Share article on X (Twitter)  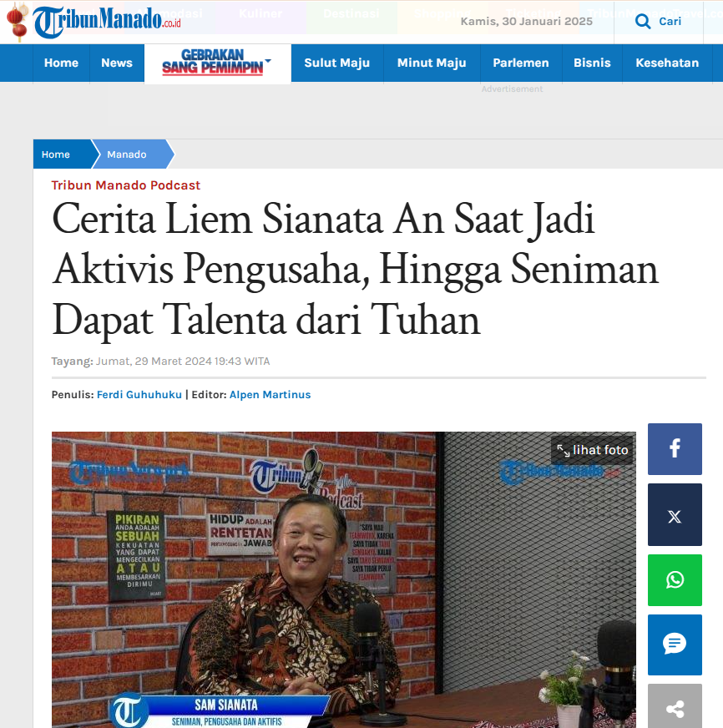point(675,514)
